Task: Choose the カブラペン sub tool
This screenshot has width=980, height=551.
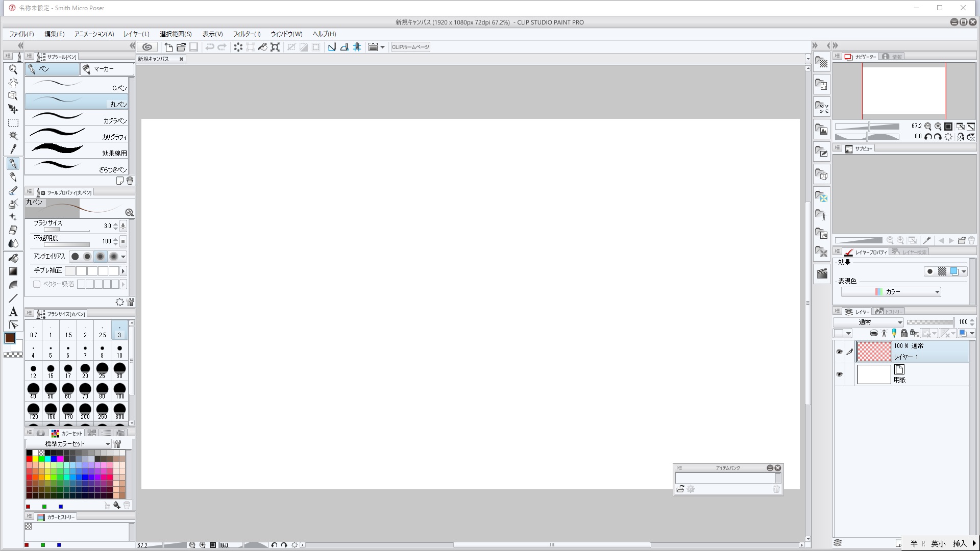Action: (x=77, y=118)
